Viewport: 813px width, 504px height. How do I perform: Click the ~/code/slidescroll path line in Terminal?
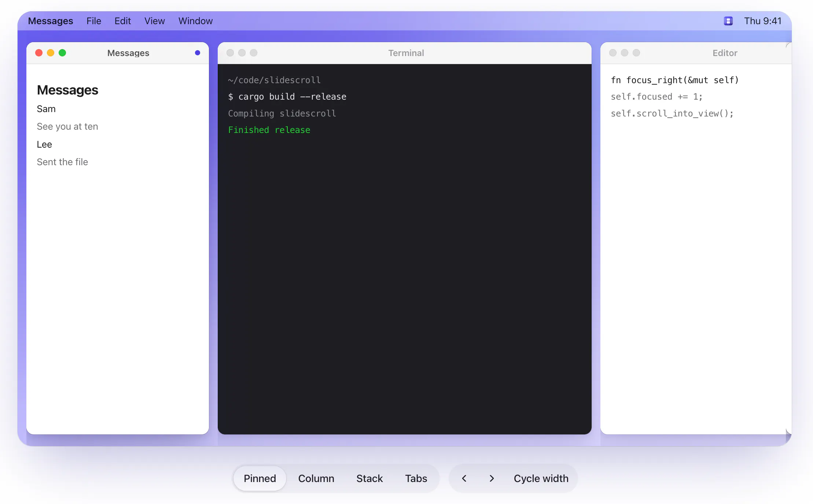[x=274, y=80]
